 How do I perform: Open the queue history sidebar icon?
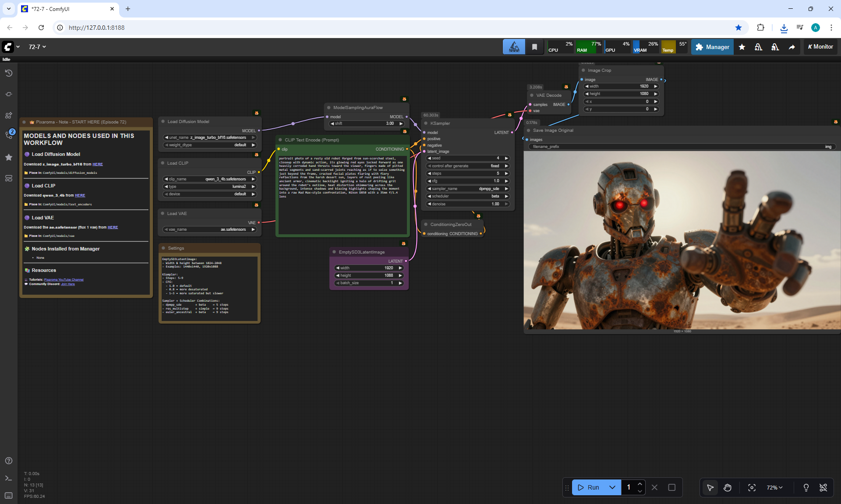point(8,73)
